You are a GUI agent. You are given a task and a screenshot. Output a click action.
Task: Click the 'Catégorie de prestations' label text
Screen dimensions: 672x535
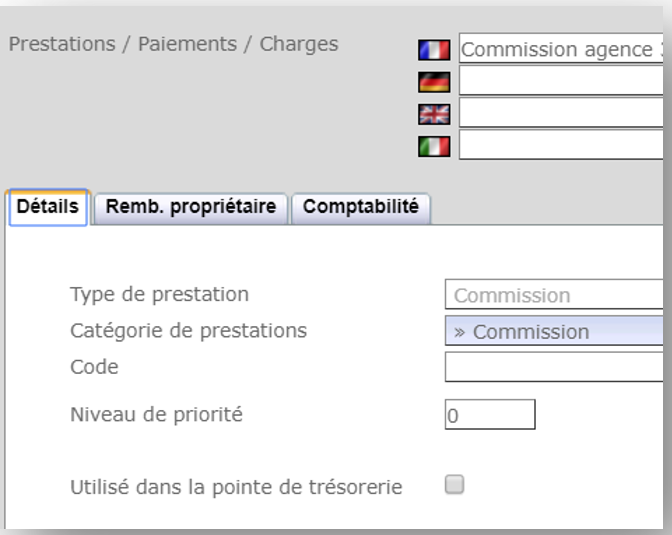(x=188, y=330)
